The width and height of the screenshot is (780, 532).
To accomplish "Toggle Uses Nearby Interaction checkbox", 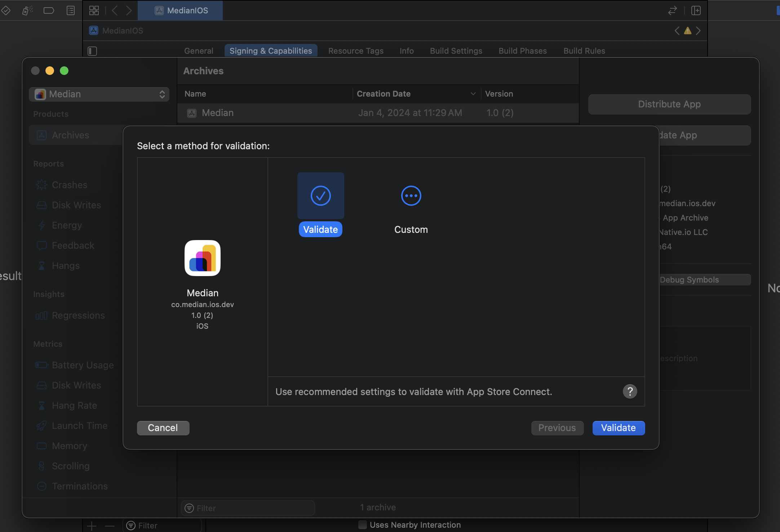I will (363, 525).
